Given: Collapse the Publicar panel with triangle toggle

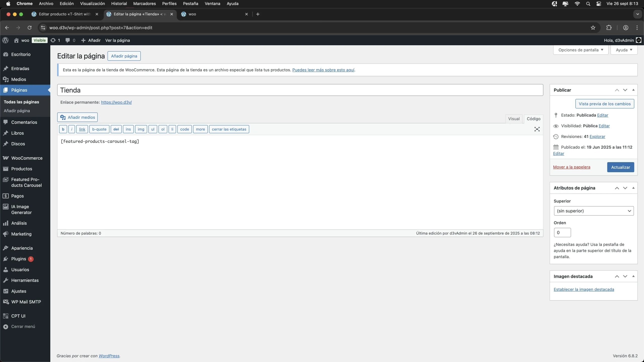Looking at the screenshot, I should [633, 90].
